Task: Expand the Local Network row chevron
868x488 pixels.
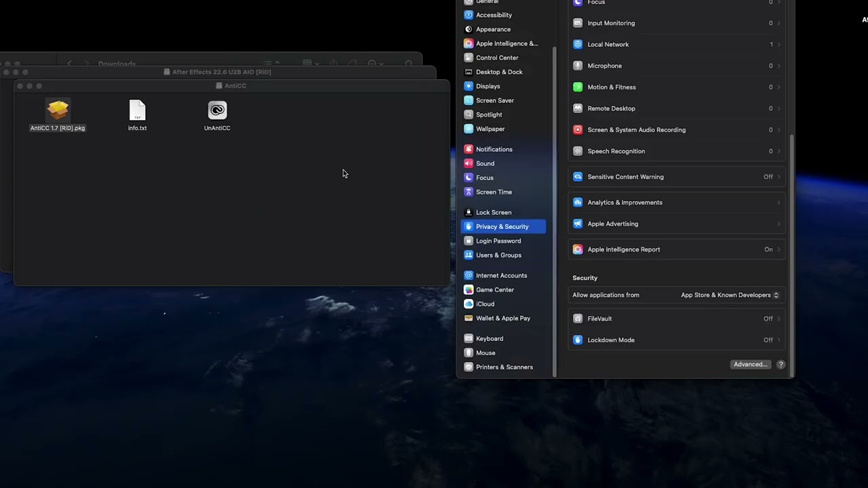Action: pos(778,44)
